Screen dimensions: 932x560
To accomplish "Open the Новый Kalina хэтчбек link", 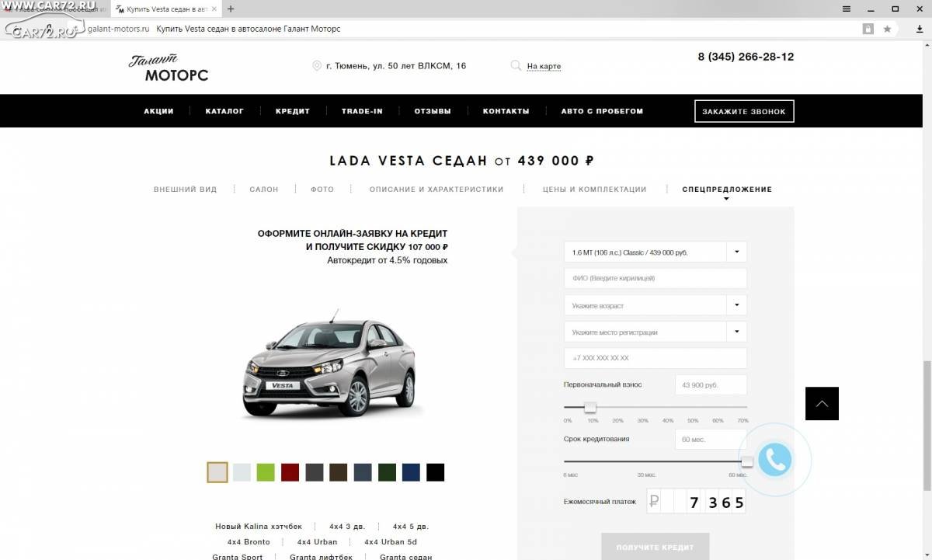I will click(x=259, y=527).
